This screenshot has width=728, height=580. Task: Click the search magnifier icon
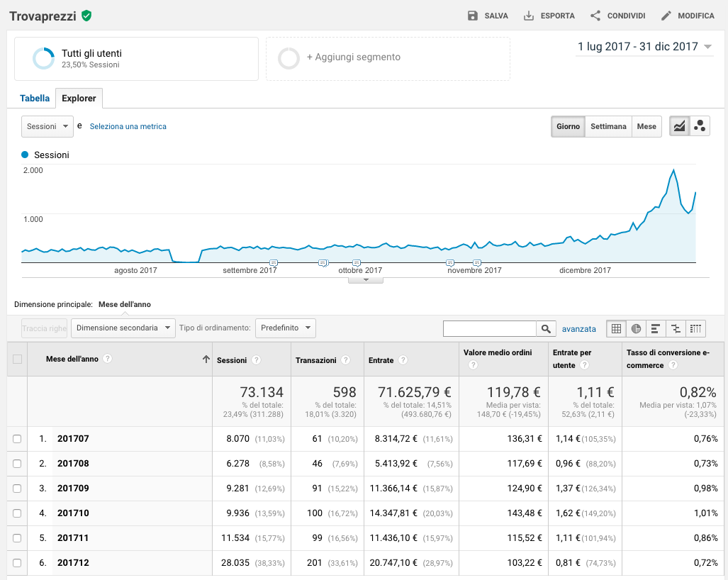pyautogui.click(x=546, y=329)
